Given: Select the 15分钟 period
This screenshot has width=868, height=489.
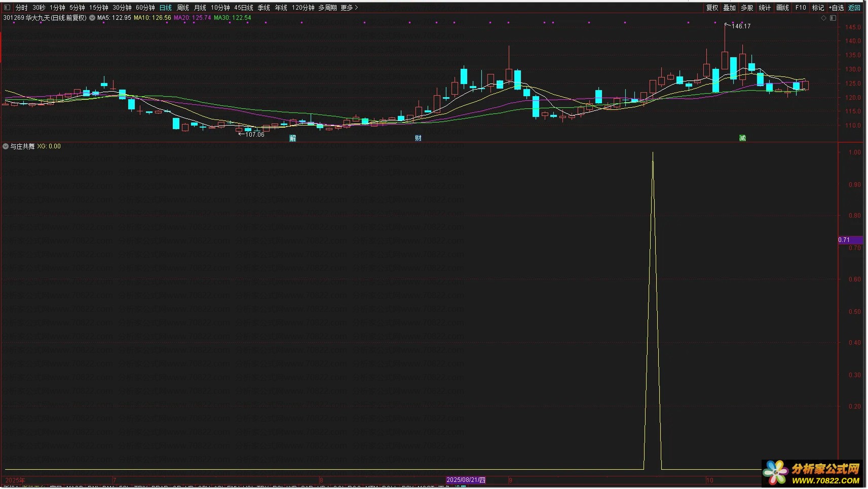Looking at the screenshot, I should (99, 8).
